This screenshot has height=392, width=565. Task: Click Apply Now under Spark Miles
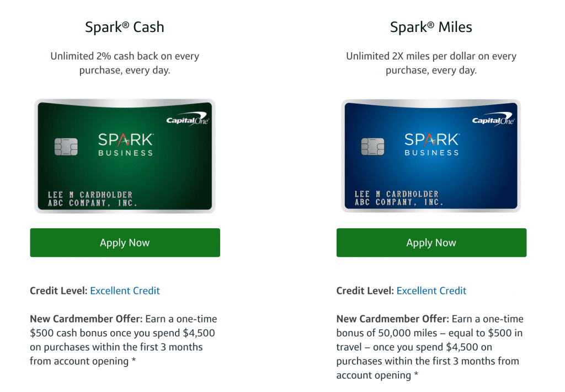pyautogui.click(x=431, y=243)
